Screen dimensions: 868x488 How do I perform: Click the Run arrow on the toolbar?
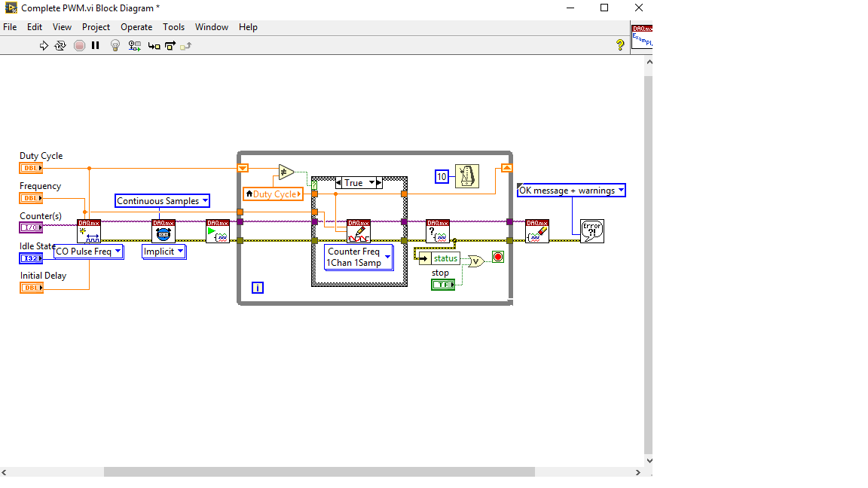pos(44,45)
